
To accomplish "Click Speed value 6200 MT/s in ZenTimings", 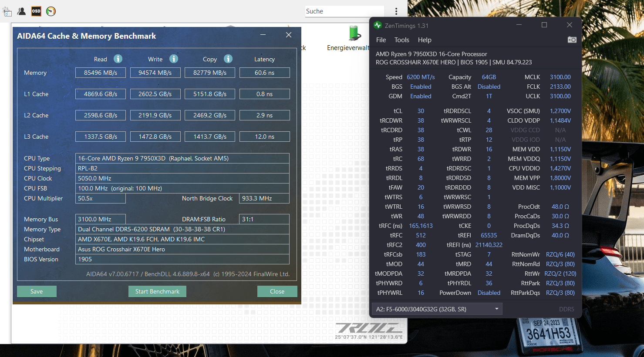I will tap(421, 77).
